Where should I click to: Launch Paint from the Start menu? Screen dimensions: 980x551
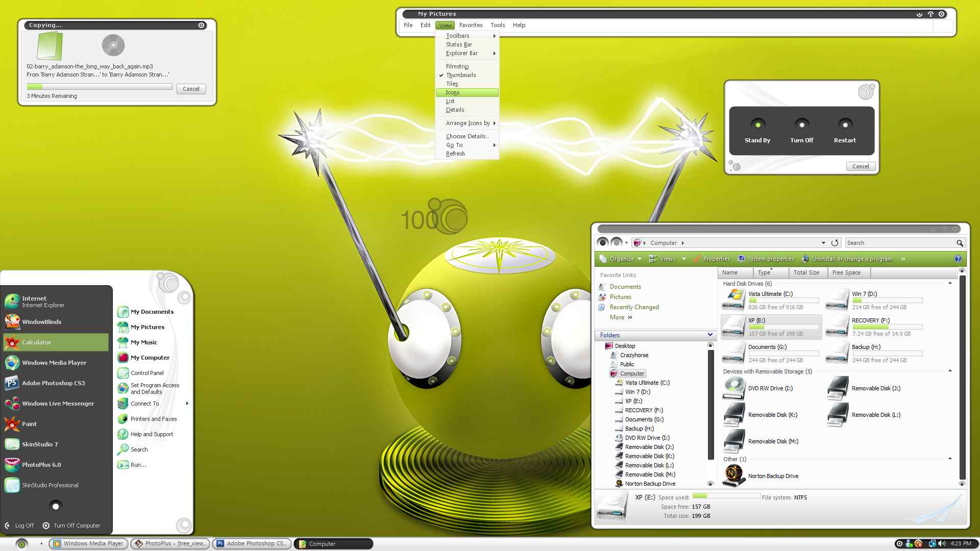pyautogui.click(x=56, y=424)
